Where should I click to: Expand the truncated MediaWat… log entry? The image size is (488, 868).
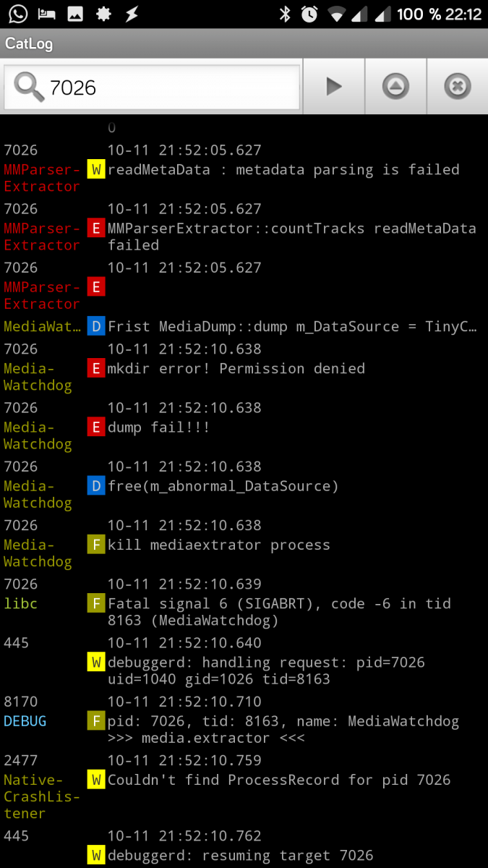point(244,326)
